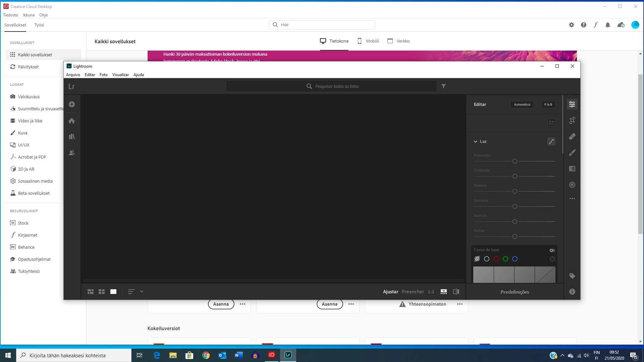The height and width of the screenshot is (362, 644).
Task: Click the filter funnel icon
Action: 443,86
